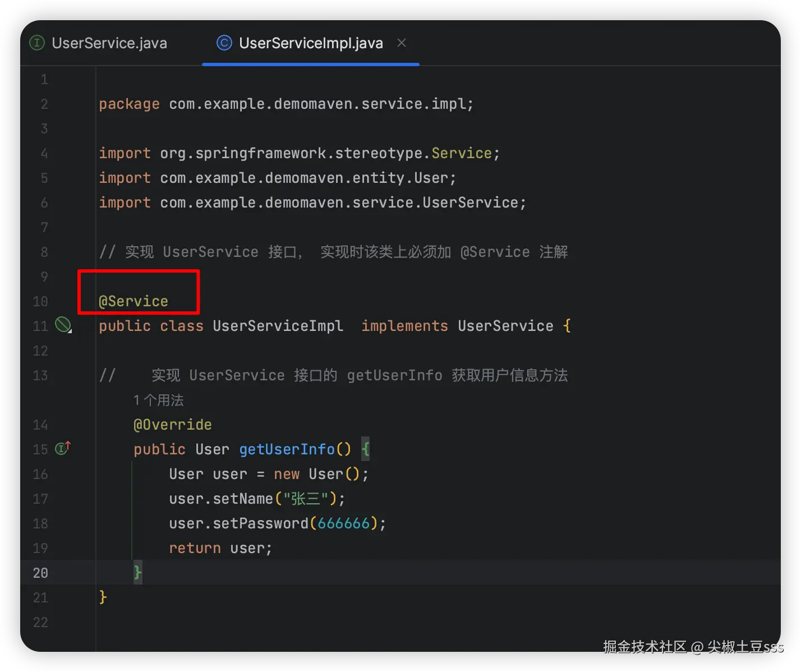801x672 pixels.
Task: Click the gutter icon on line 11
Action: tap(63, 325)
